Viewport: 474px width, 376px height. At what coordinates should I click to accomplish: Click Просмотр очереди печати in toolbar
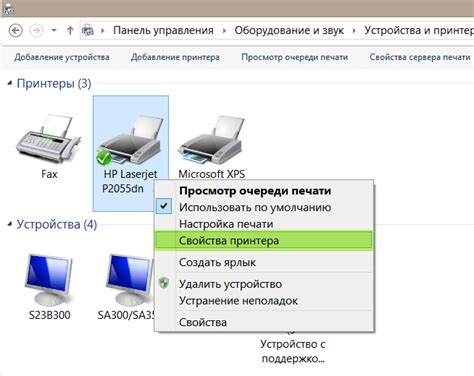click(295, 57)
